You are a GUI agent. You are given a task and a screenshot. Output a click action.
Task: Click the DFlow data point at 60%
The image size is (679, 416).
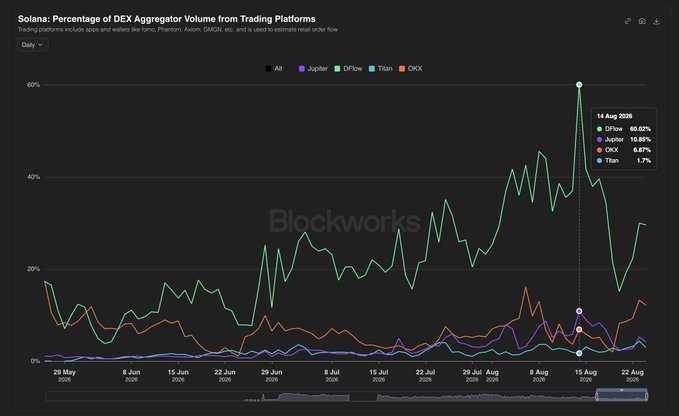click(x=579, y=85)
